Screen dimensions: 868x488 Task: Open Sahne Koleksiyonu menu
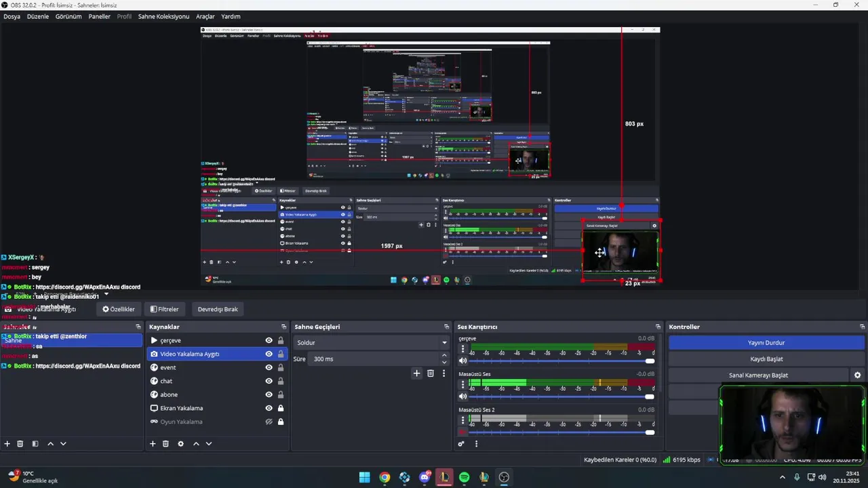pyautogui.click(x=163, y=16)
